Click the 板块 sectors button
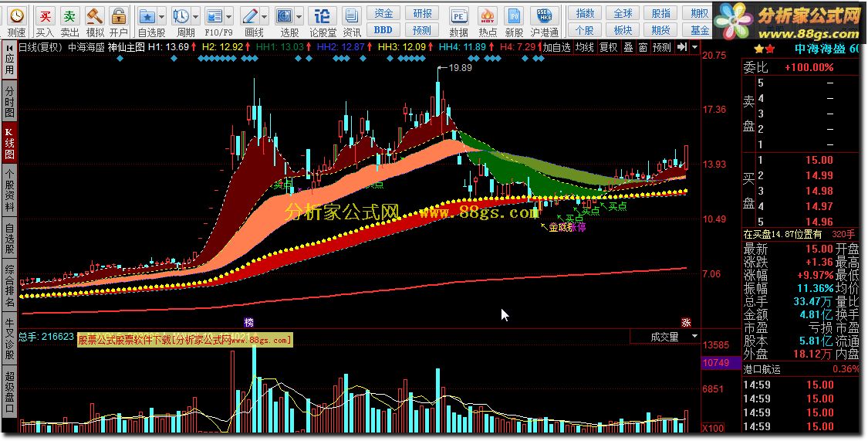 point(623,30)
